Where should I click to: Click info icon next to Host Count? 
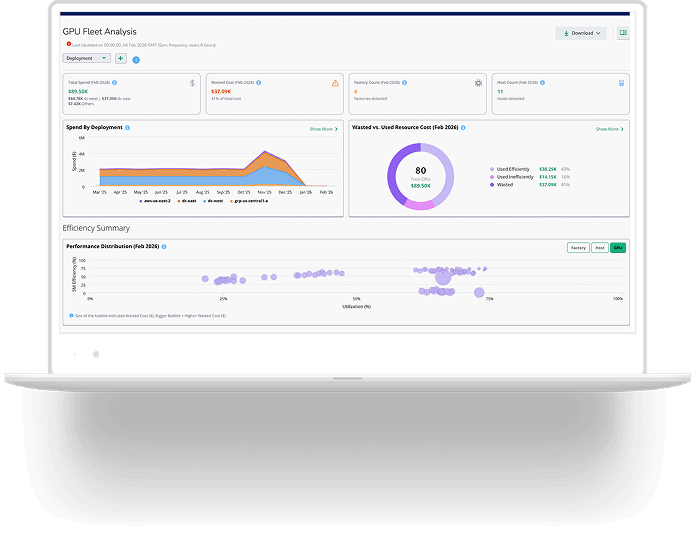[542, 82]
